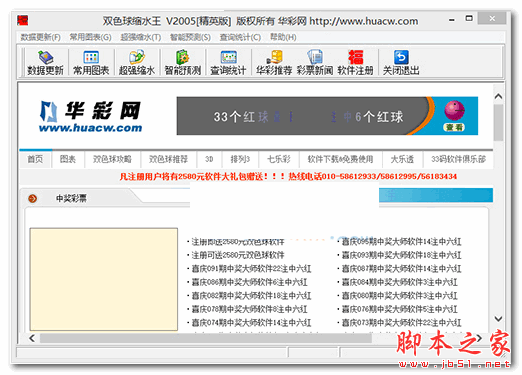Select the 七乐彩 tab
The height and width of the screenshot is (375, 522).
[279, 159]
